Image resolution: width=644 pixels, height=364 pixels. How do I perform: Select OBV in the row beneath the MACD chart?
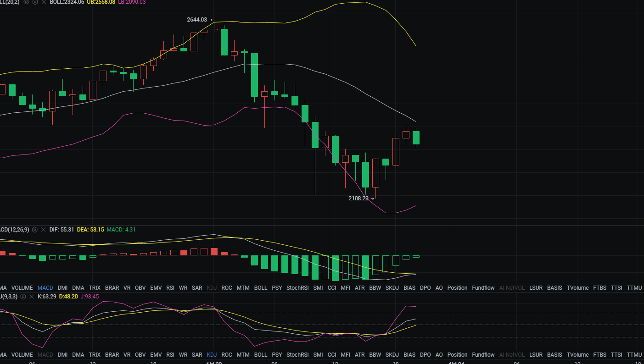coord(140,288)
